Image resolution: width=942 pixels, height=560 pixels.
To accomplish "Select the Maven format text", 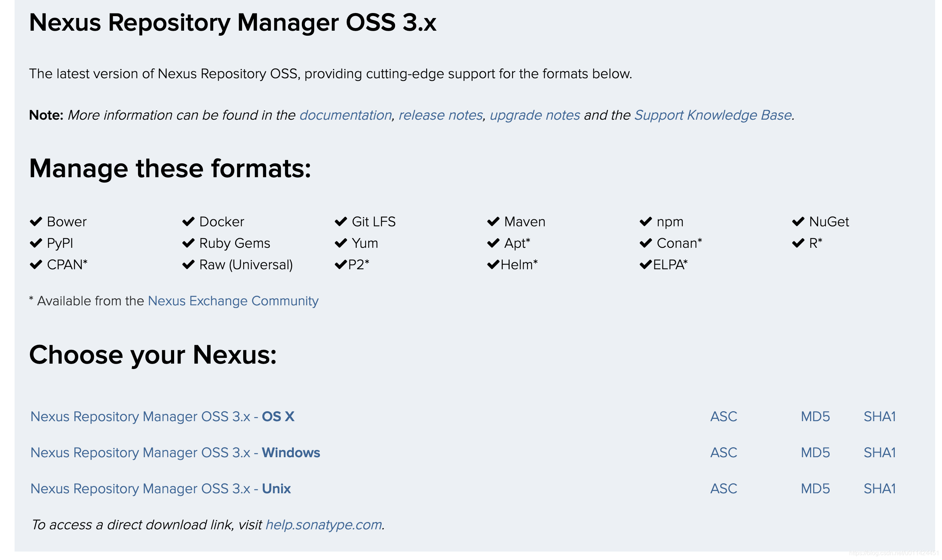I will coord(525,222).
